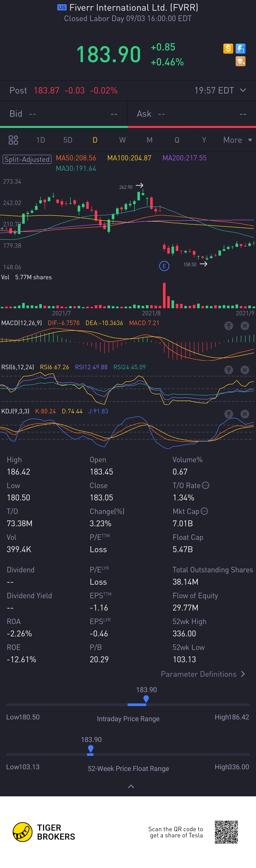Image resolution: width=256 pixels, height=868 pixels.
Task: Close the KDJ indicator panel
Action: 245,414
